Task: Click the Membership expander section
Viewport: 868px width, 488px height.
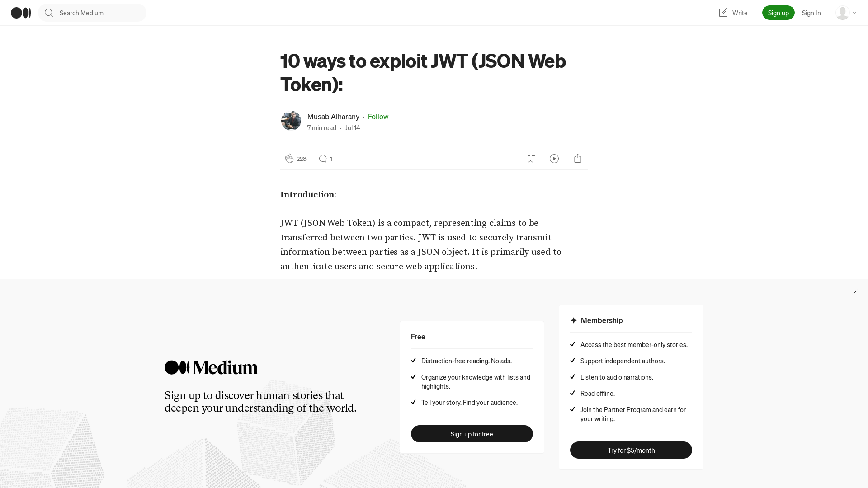Action: coord(602,320)
